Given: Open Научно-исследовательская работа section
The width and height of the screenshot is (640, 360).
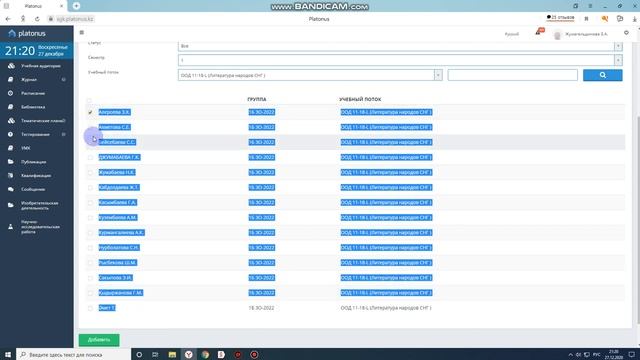Looking at the screenshot, I should [40, 227].
